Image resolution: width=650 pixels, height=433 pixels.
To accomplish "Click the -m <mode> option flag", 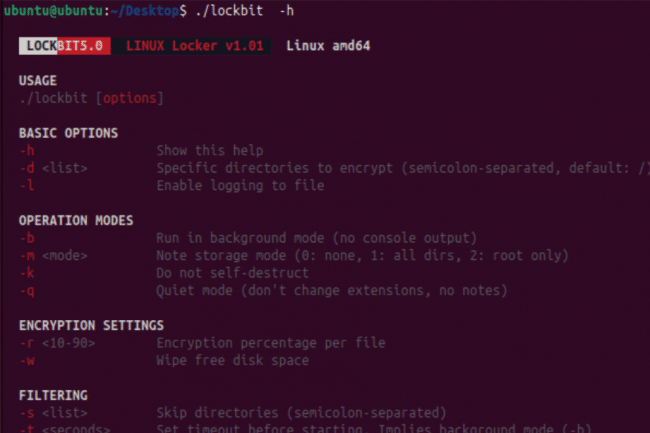I will click(x=53, y=255).
